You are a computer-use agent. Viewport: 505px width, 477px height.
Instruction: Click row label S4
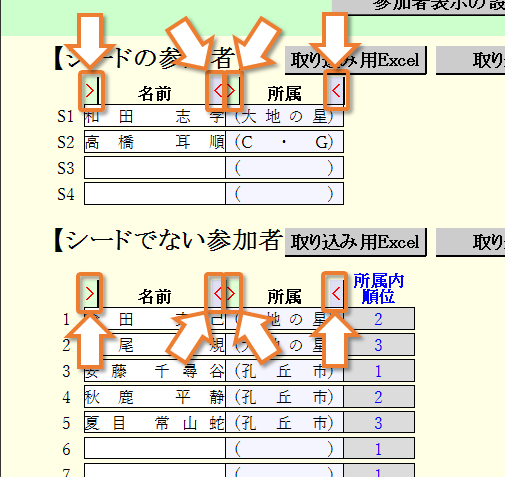pos(65,194)
